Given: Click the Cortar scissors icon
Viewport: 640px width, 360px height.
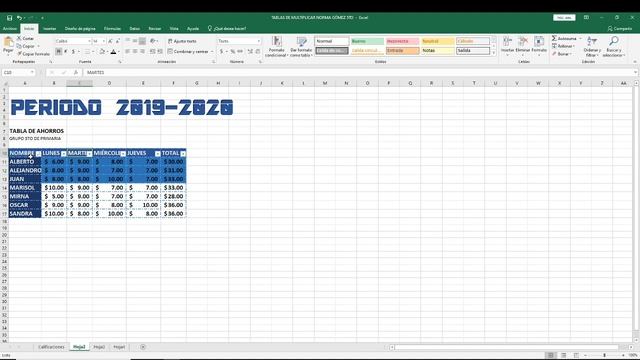Looking at the screenshot, I should point(19,38).
